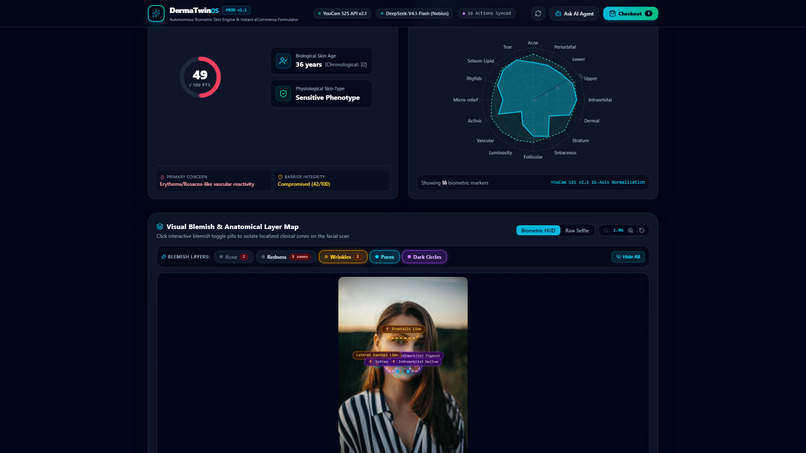Click the Showing 16 biometric markers text
This screenshot has width=806, height=453.
pyautogui.click(x=455, y=183)
